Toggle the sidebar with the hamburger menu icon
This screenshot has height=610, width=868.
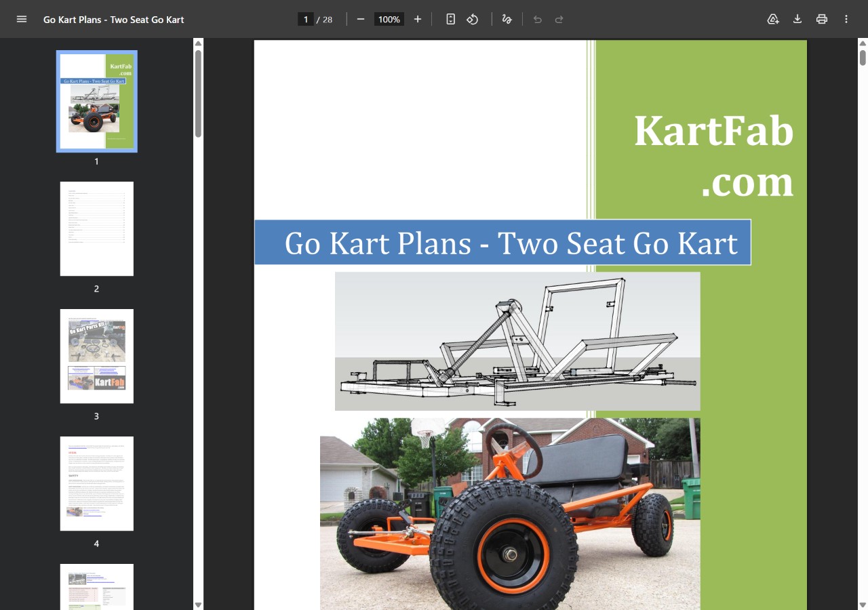click(x=22, y=19)
